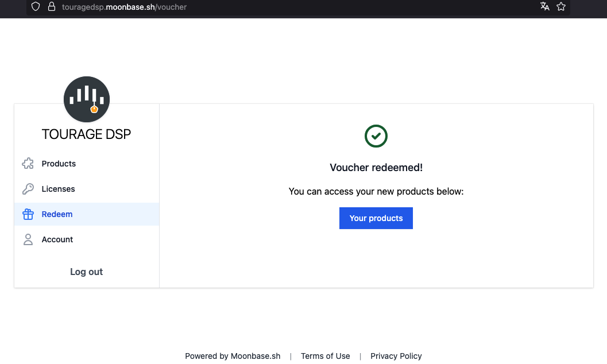Click the blue Your products button

coord(376,218)
